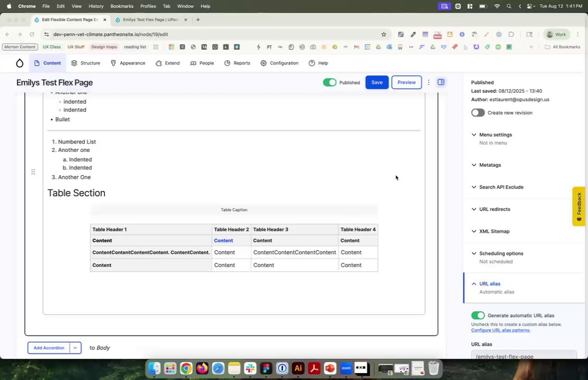
Task: Click the Table Caption text
Action: click(234, 210)
